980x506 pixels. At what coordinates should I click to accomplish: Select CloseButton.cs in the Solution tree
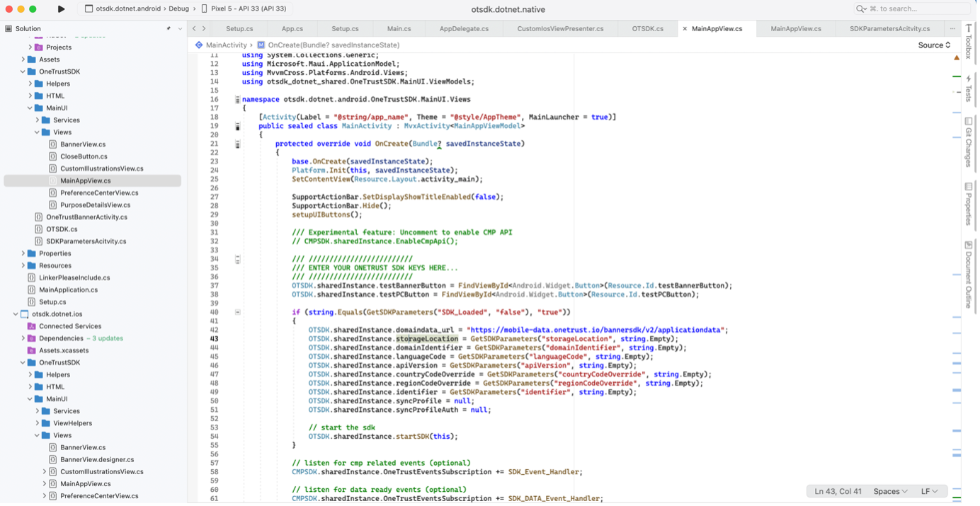point(84,156)
